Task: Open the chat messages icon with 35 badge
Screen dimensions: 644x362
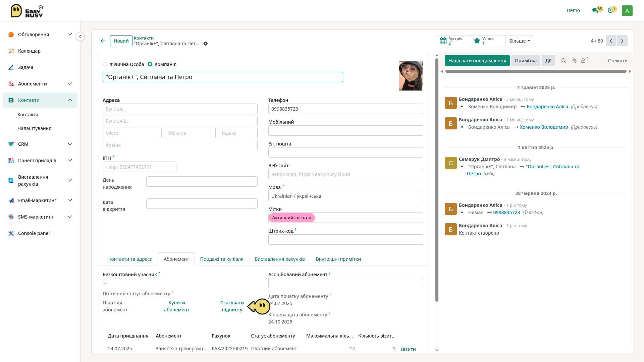Action: pos(595,10)
